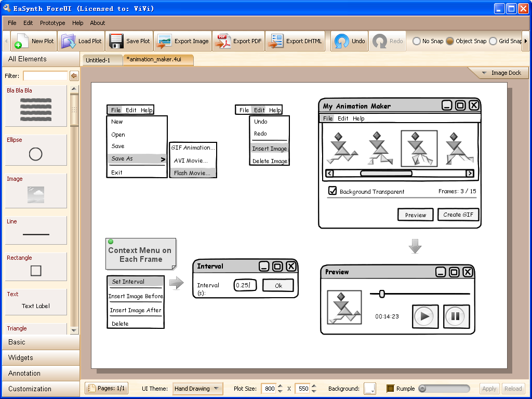Click the Export PDF icon
The image size is (532, 399).
click(223, 41)
